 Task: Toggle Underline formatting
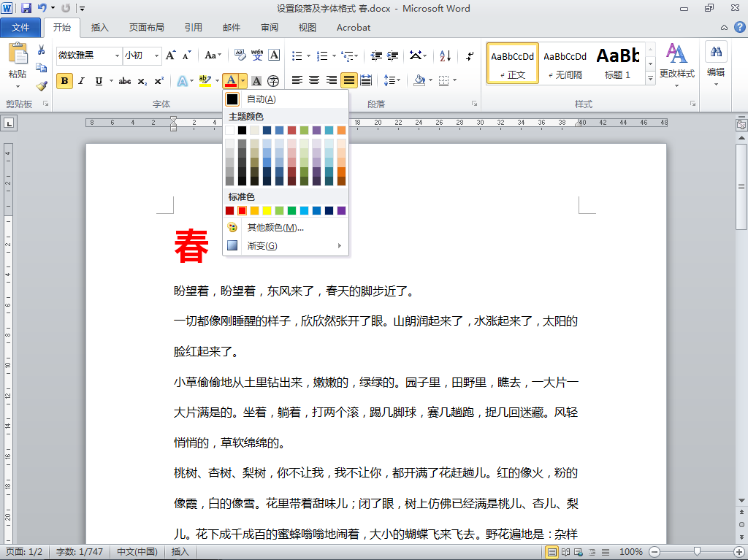(99, 81)
